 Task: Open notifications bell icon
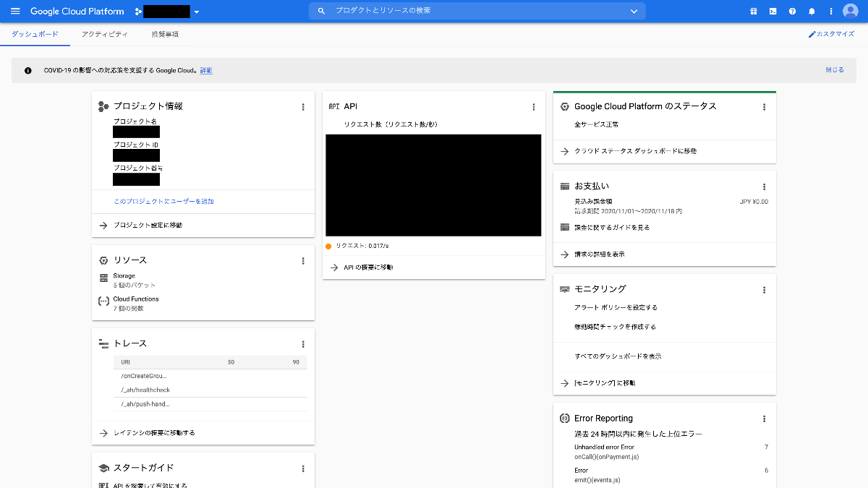click(x=812, y=12)
